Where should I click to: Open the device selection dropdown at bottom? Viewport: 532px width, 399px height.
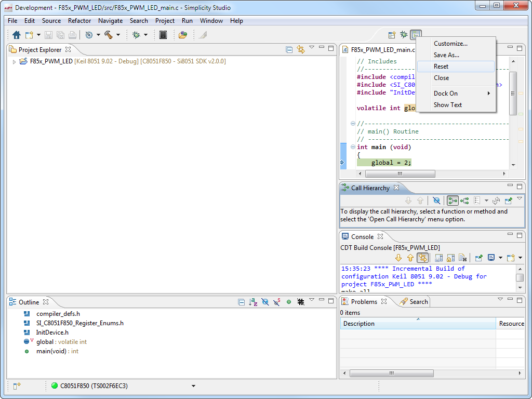[x=193, y=385]
